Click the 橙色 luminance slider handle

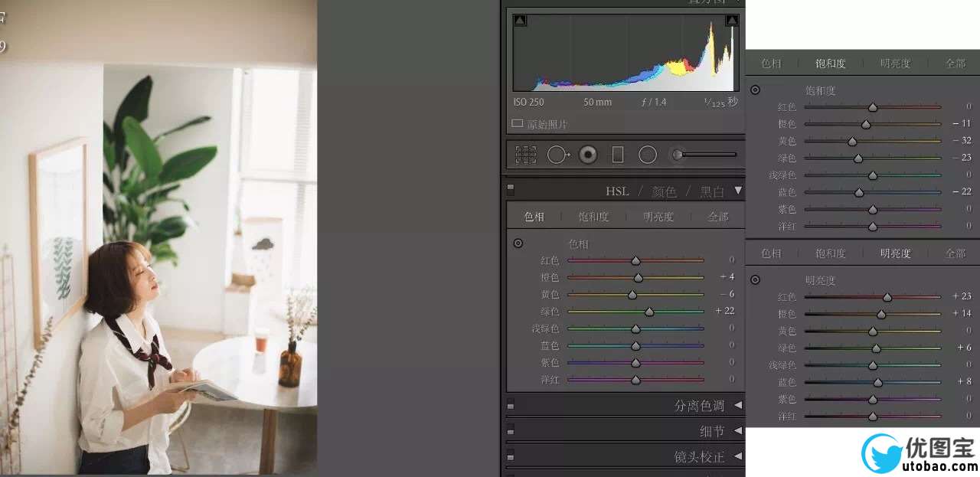880,314
